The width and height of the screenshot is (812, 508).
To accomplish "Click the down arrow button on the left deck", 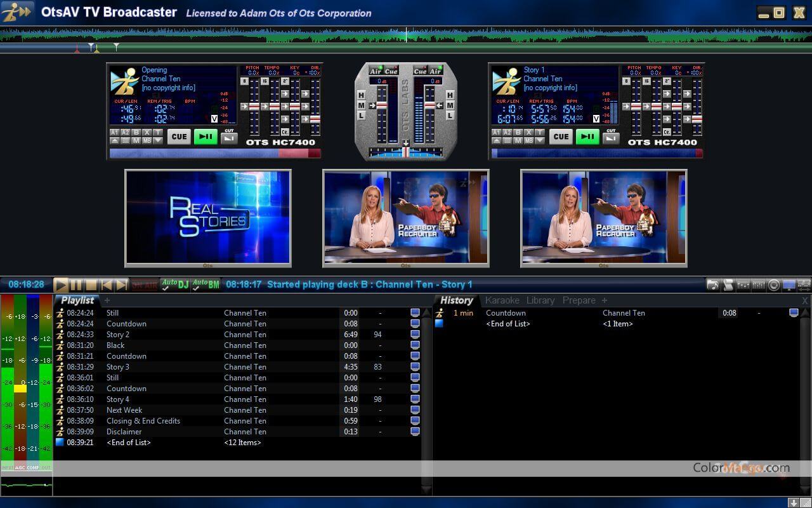I will (x=157, y=140).
